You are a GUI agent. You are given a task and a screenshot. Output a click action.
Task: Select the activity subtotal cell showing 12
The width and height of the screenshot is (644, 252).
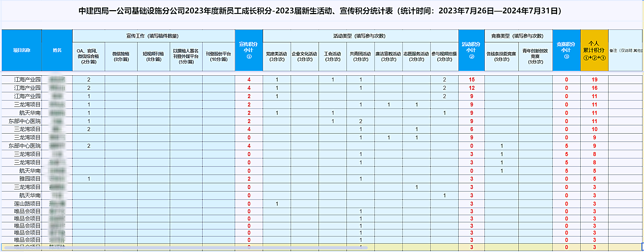[x=471, y=88]
